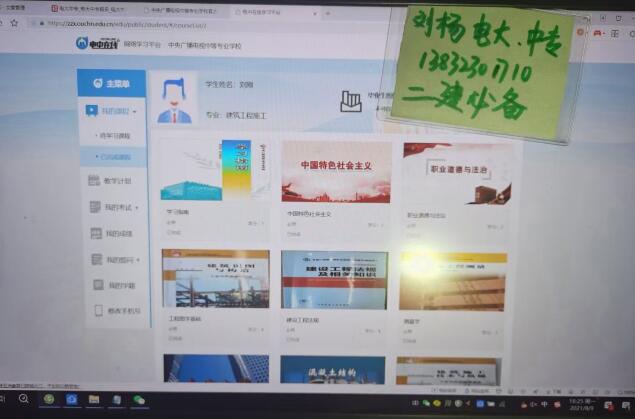Click the 教学计划 sidebar icon

coord(95,181)
